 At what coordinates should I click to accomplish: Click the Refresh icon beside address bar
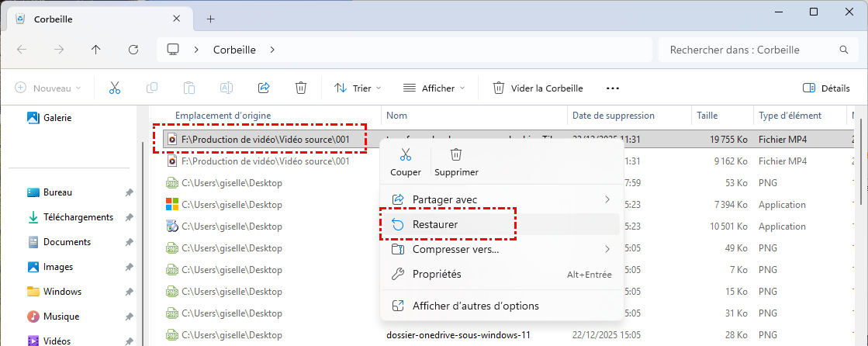tap(133, 50)
